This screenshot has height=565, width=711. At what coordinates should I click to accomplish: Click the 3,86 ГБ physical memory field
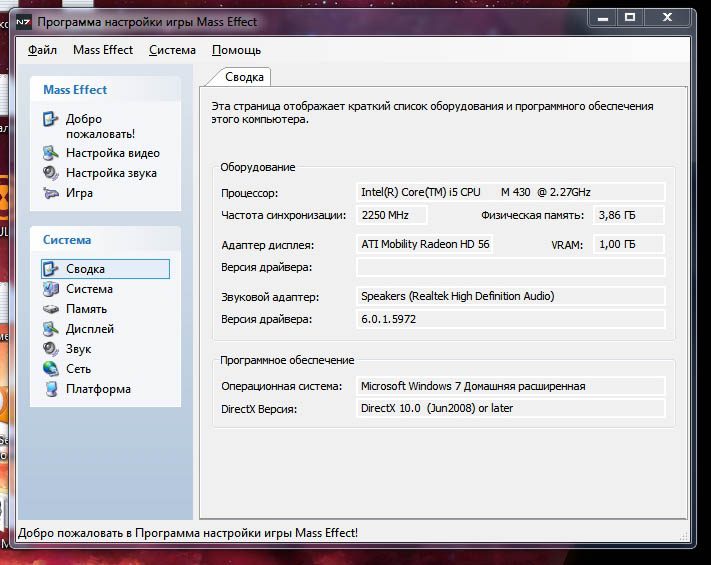629,215
